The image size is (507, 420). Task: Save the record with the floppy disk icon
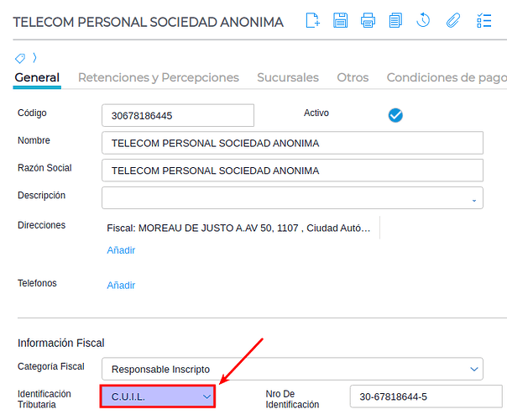pos(340,21)
